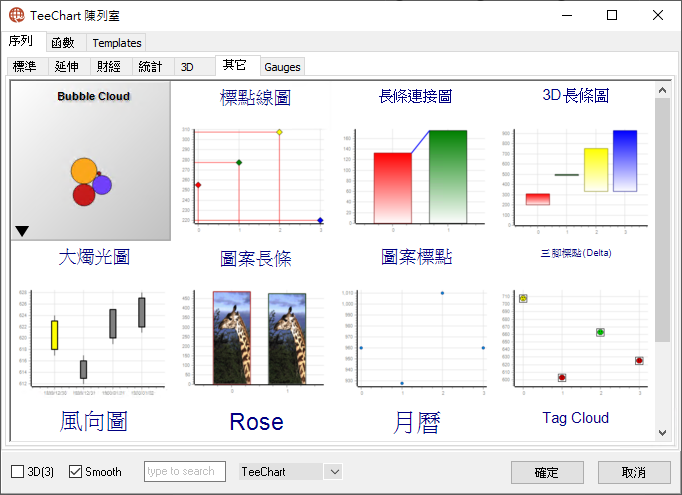Viewport: 682px width, 495px height.
Task: Select the 圖案長條 giraffe image bar chart
Action: 255,322
